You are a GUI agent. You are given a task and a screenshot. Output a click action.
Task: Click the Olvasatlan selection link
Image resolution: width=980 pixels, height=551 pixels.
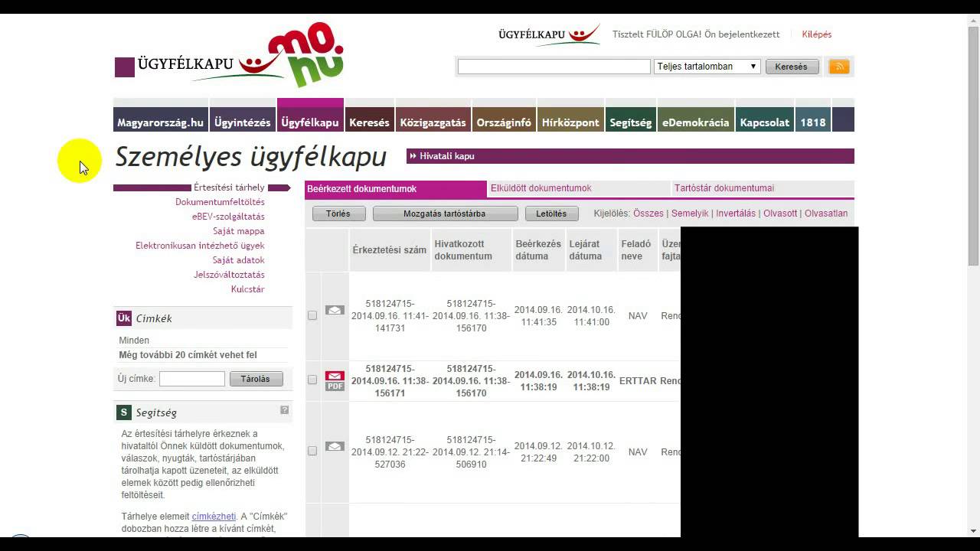coord(826,214)
